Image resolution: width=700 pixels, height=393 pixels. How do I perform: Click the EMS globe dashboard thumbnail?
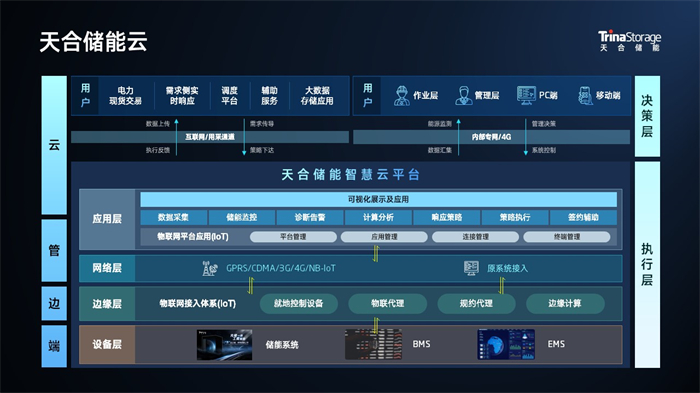click(x=506, y=344)
